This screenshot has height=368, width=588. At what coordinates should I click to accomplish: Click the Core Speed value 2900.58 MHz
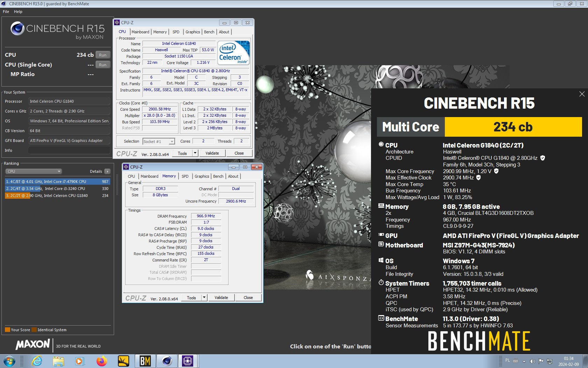pyautogui.click(x=160, y=109)
